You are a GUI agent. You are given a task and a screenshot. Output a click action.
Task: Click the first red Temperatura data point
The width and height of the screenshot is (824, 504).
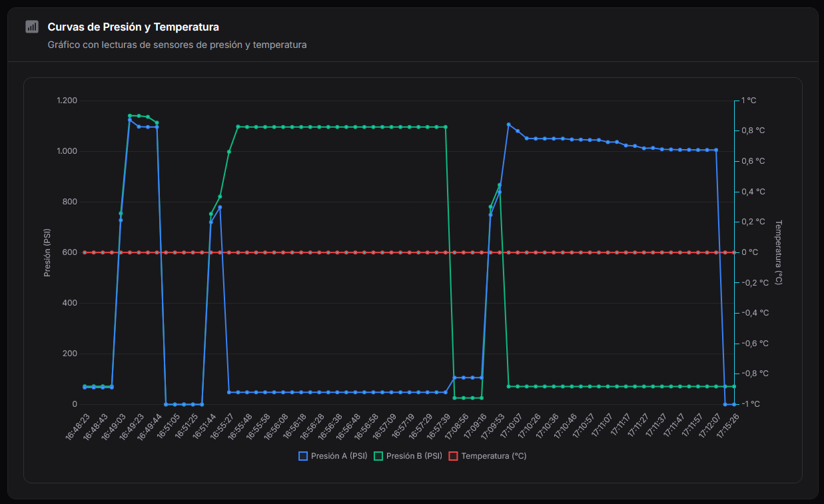coord(85,252)
